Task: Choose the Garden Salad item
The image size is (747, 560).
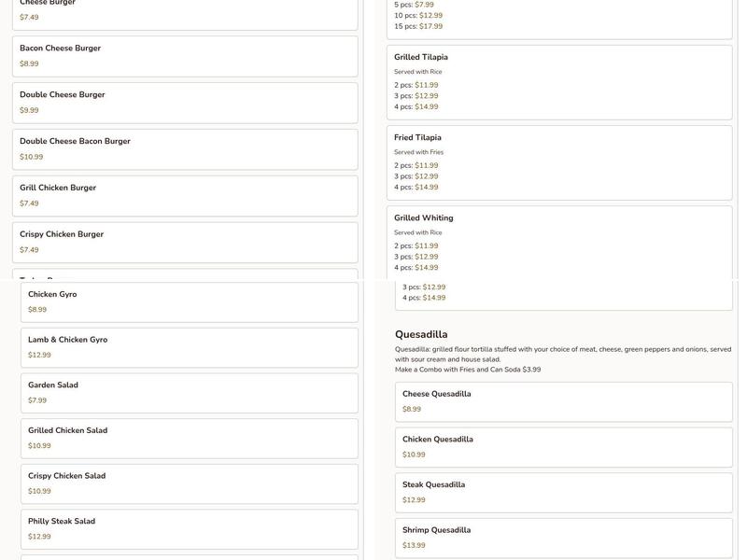Action: 190,393
